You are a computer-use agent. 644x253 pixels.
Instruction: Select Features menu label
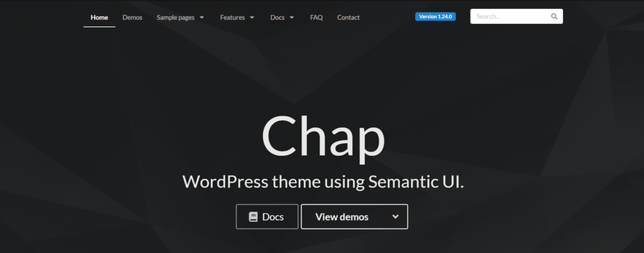pyautogui.click(x=232, y=17)
